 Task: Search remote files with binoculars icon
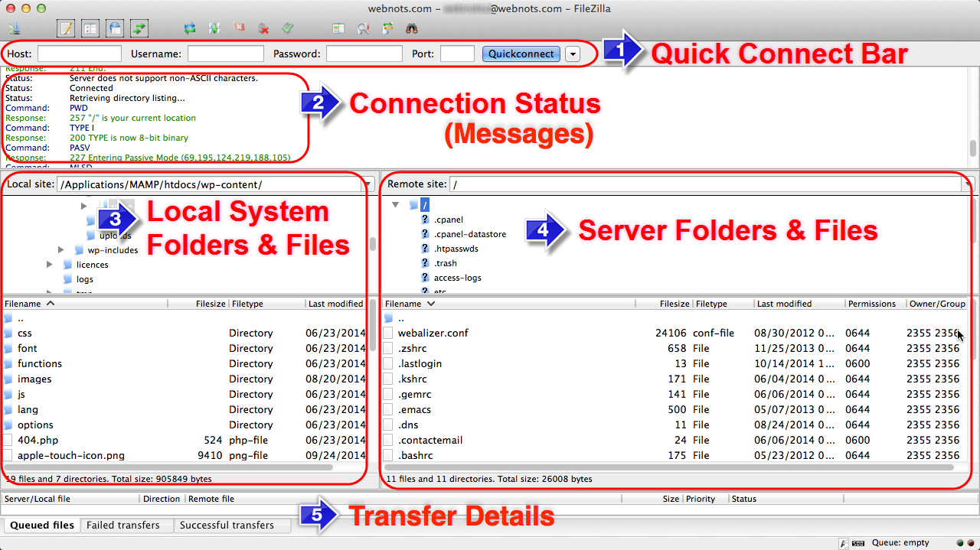(x=411, y=29)
